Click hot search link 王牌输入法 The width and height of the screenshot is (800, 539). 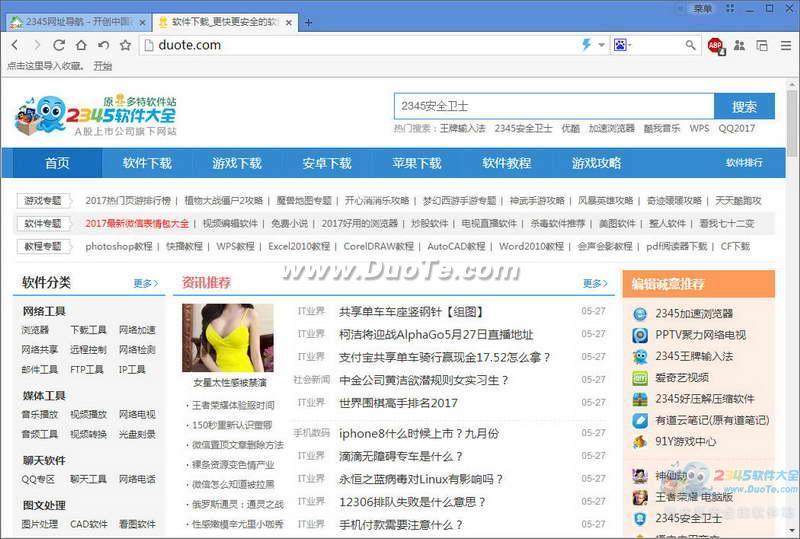click(463, 128)
